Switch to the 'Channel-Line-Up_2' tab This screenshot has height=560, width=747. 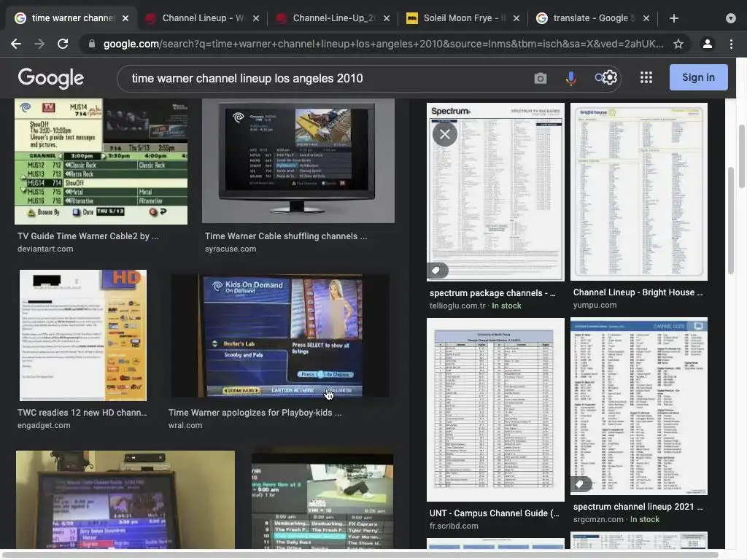click(333, 18)
